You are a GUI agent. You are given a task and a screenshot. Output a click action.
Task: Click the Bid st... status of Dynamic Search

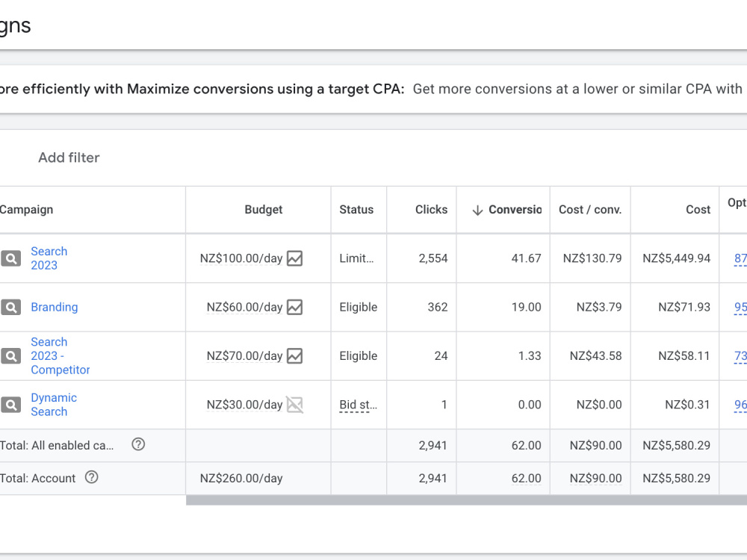(x=359, y=405)
